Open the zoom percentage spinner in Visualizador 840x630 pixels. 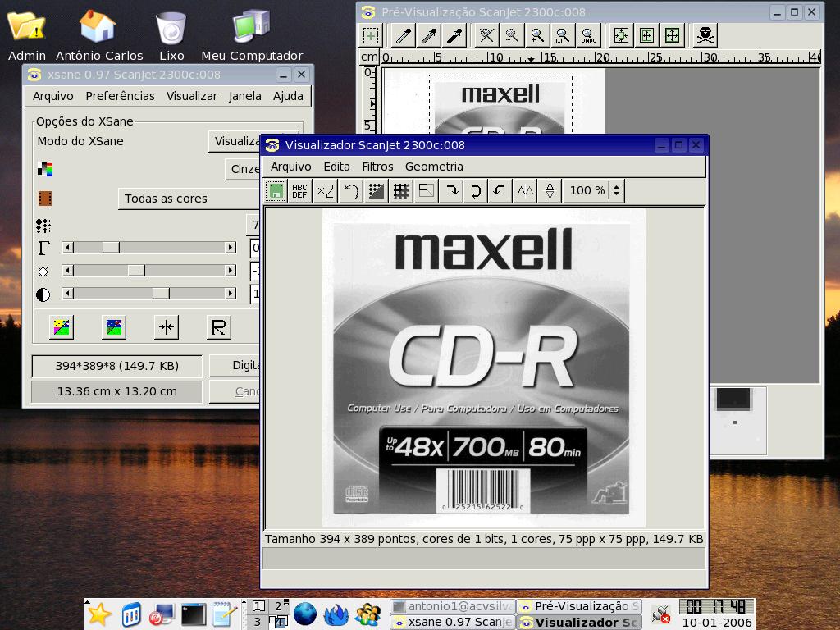click(617, 190)
